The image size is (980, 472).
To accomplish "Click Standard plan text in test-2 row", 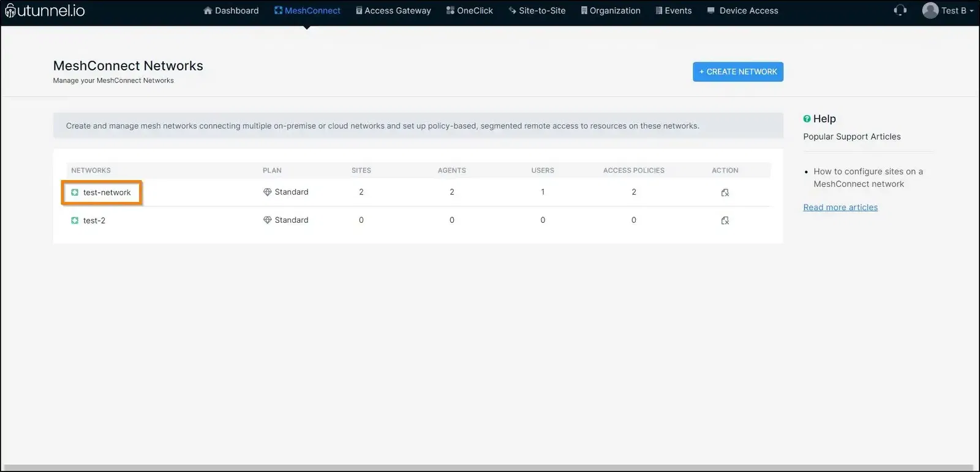I will pyautogui.click(x=292, y=220).
